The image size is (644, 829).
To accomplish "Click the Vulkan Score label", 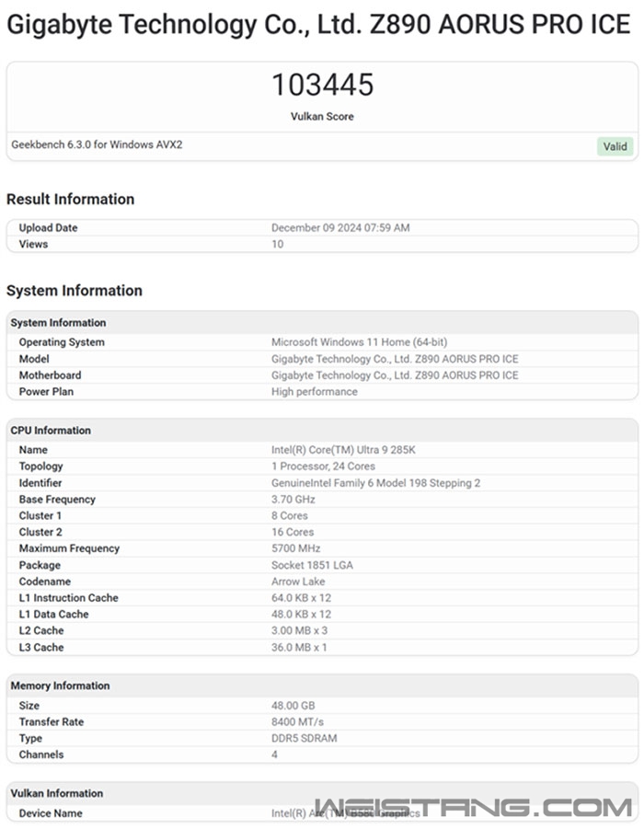I will (322, 116).
